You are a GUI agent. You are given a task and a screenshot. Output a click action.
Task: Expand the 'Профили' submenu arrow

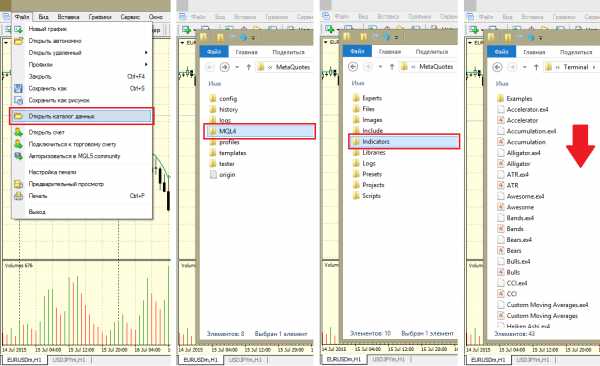click(x=146, y=64)
